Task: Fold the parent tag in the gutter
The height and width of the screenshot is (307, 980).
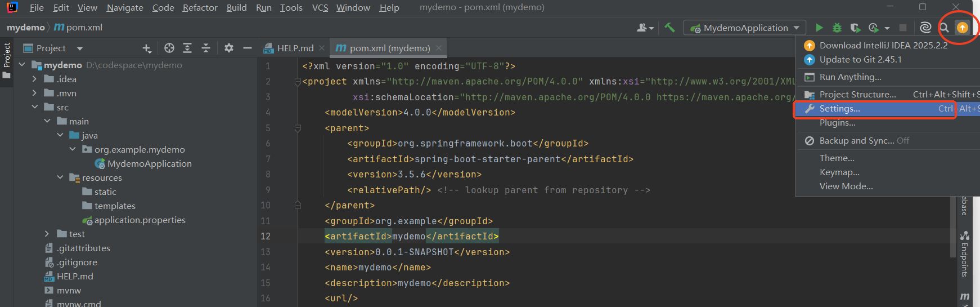Action: point(298,128)
